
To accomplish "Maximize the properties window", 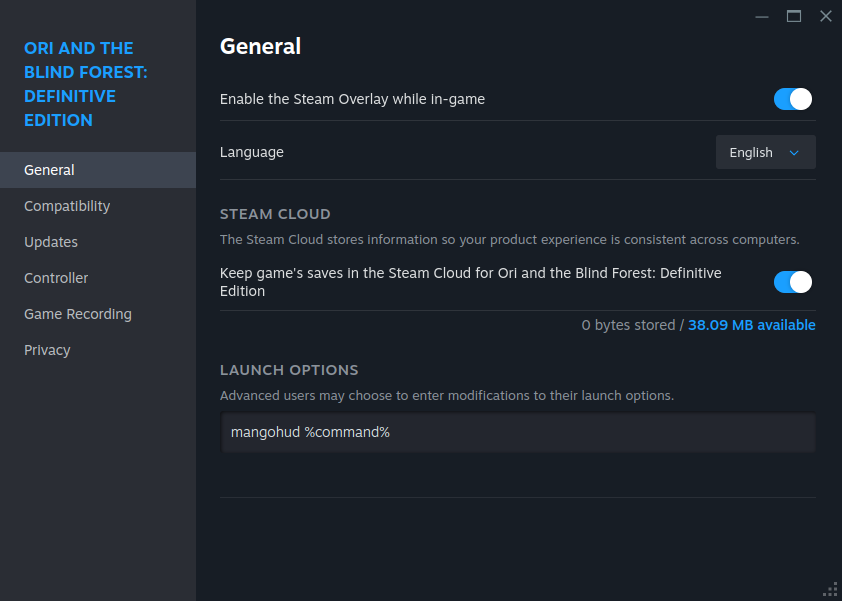I will click(x=794, y=17).
